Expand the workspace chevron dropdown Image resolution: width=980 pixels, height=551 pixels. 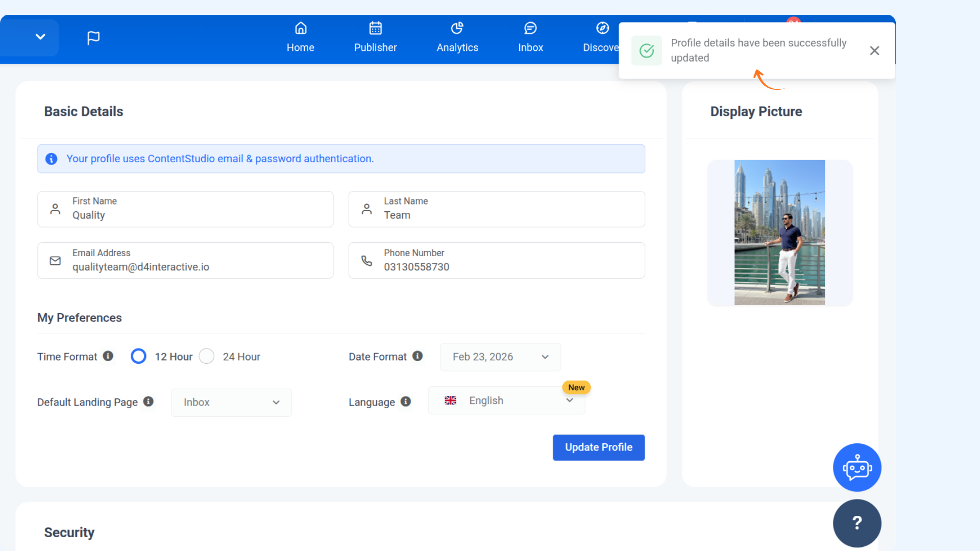coord(40,37)
